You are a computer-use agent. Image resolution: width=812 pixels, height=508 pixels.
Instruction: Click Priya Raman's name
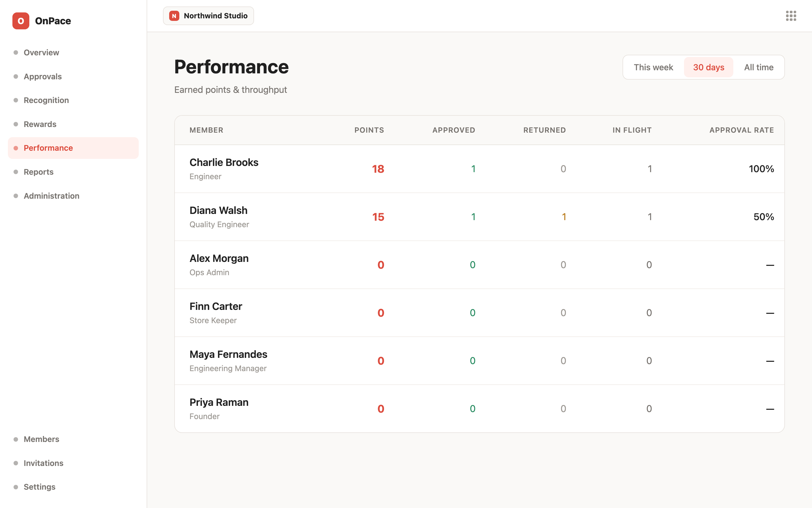[x=219, y=402]
